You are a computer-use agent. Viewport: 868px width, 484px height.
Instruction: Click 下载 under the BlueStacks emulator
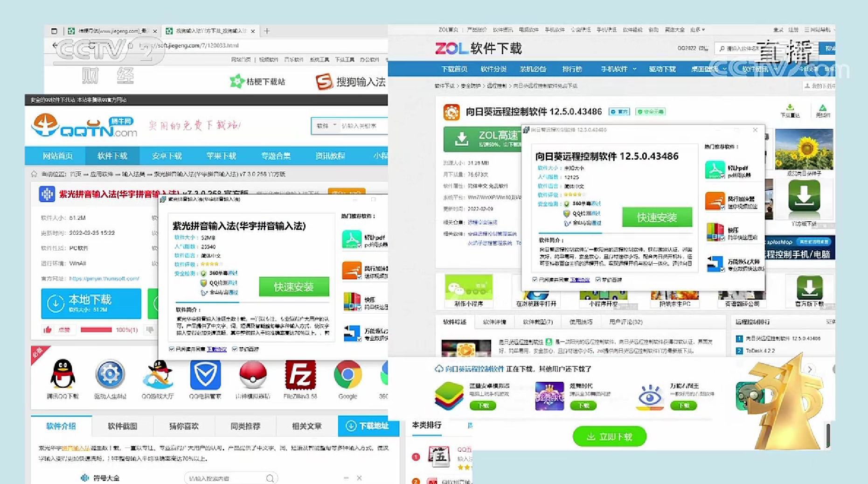point(483,405)
